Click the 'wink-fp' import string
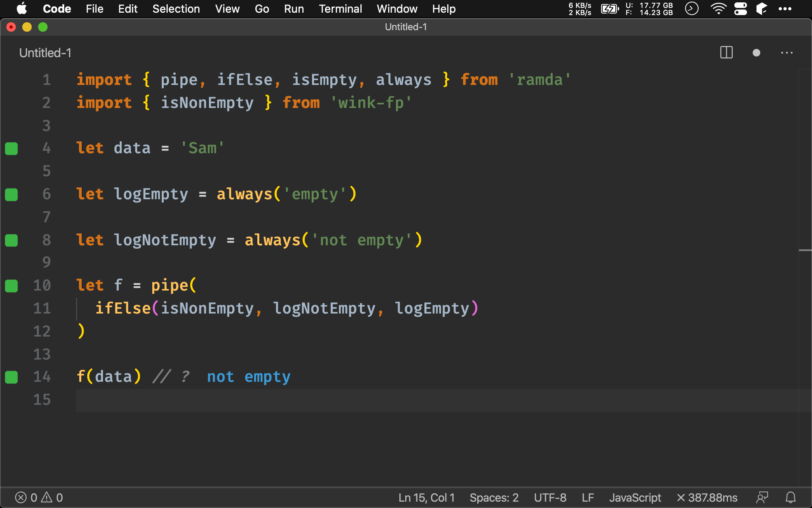 pos(371,103)
